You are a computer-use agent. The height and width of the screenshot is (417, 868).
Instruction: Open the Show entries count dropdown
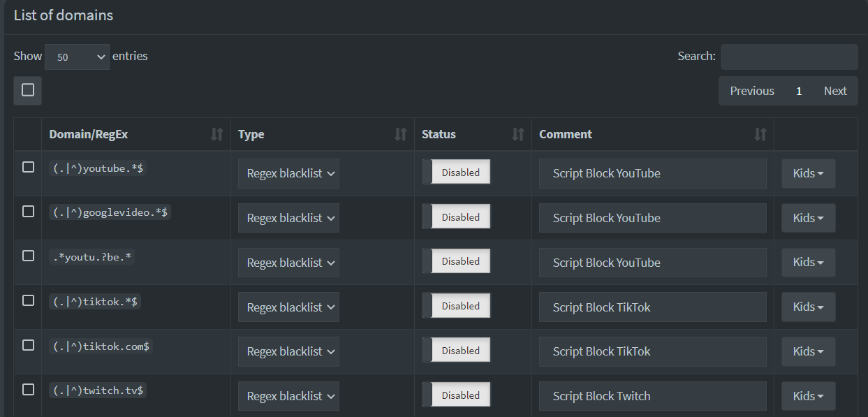(x=77, y=57)
